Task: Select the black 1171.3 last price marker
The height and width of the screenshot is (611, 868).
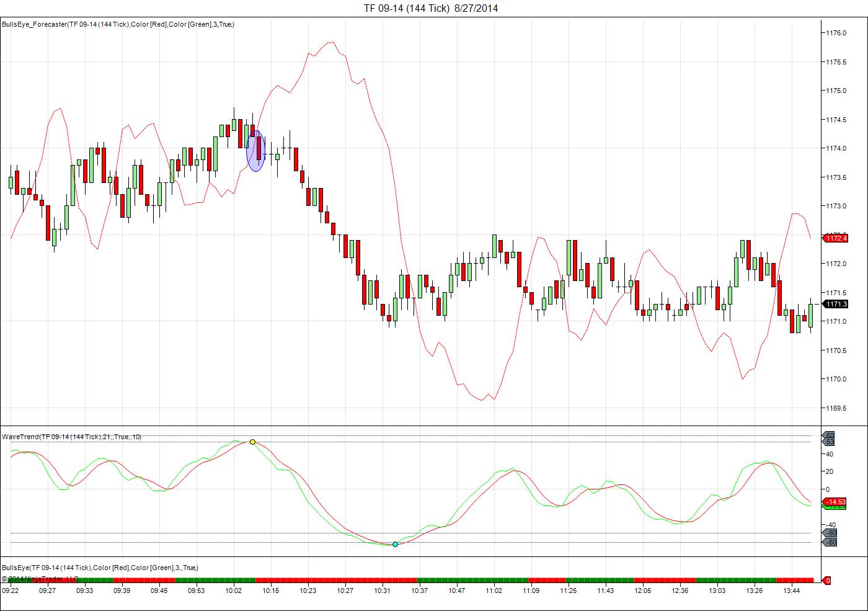Action: tap(835, 304)
